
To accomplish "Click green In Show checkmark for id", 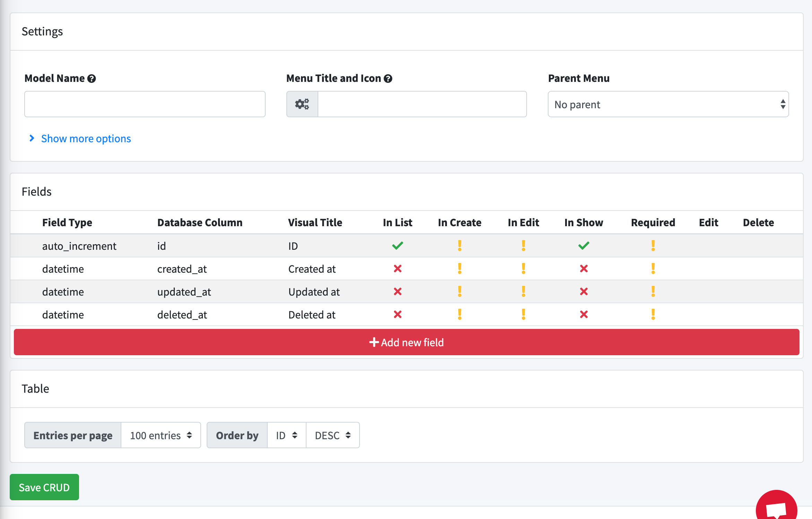I will tap(584, 246).
